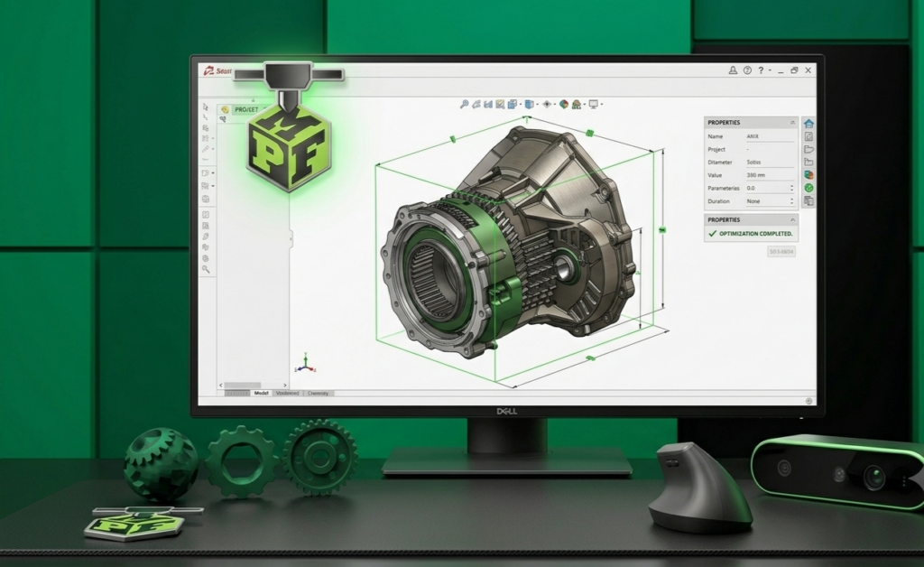This screenshot has height=567, width=924.
Task: Collapse the upper PROPERTIES panel with its chevron
Action: click(x=792, y=123)
